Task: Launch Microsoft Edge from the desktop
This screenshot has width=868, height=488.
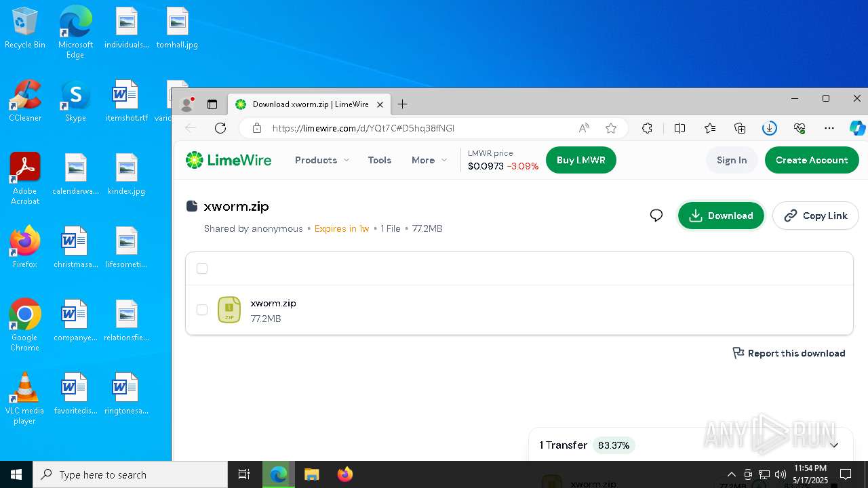Action: [x=75, y=33]
